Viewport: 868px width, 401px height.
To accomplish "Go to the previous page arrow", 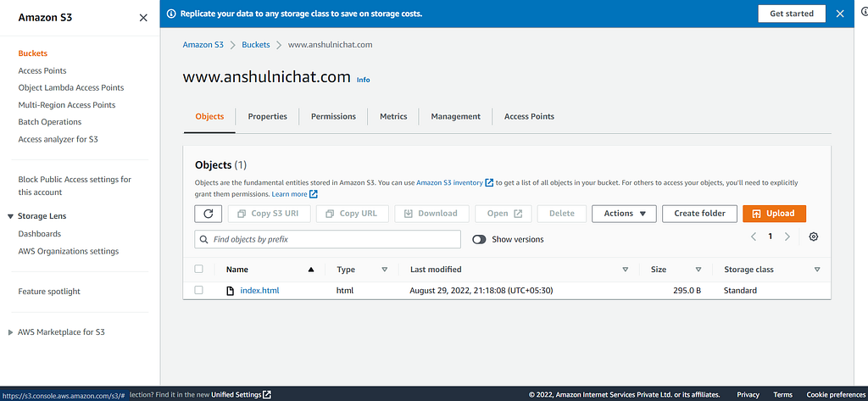I will pos(754,237).
